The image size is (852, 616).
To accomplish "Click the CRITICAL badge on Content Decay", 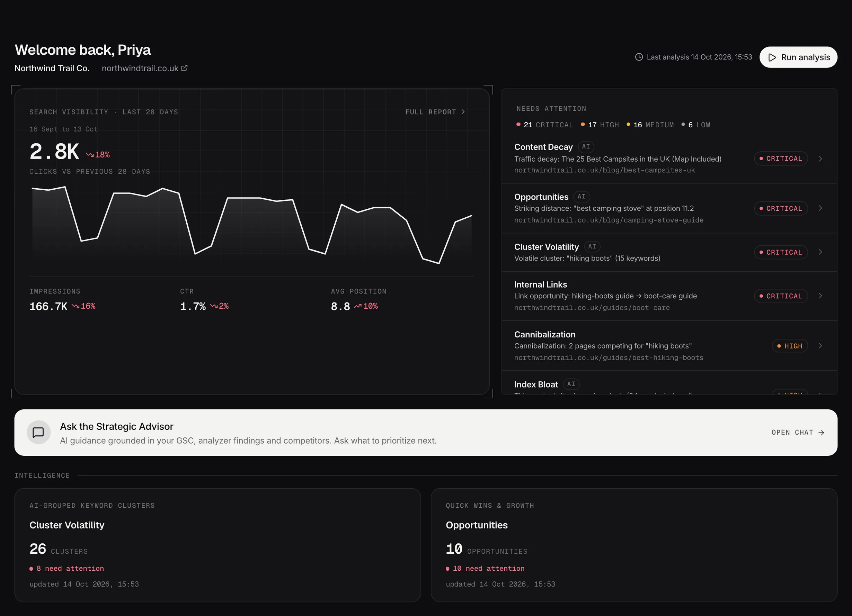I will pyautogui.click(x=781, y=159).
